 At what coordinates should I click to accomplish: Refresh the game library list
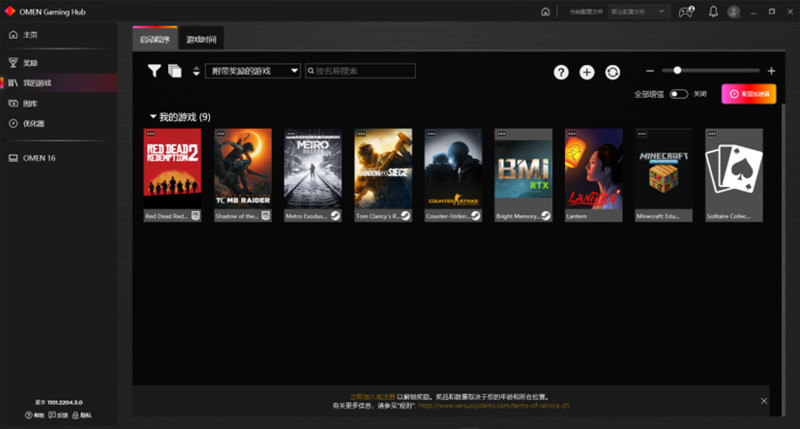pos(612,72)
